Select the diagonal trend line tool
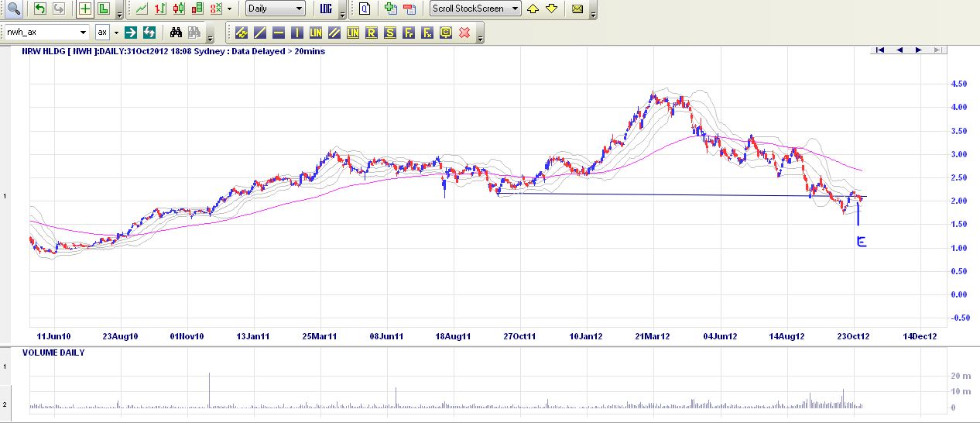Image resolution: width=980 pixels, height=423 pixels. (x=259, y=33)
